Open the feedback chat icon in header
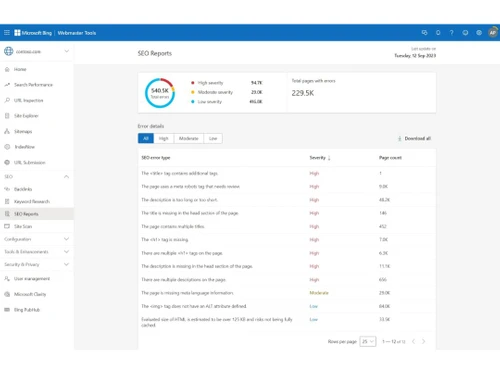Screen dimensions: 500x375 pyautogui.click(x=424, y=33)
